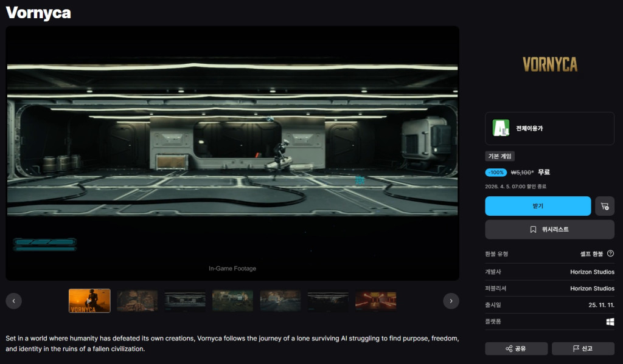The image size is (623, 364).
Task: Open developer Horizon Studios link
Action: pos(591,272)
